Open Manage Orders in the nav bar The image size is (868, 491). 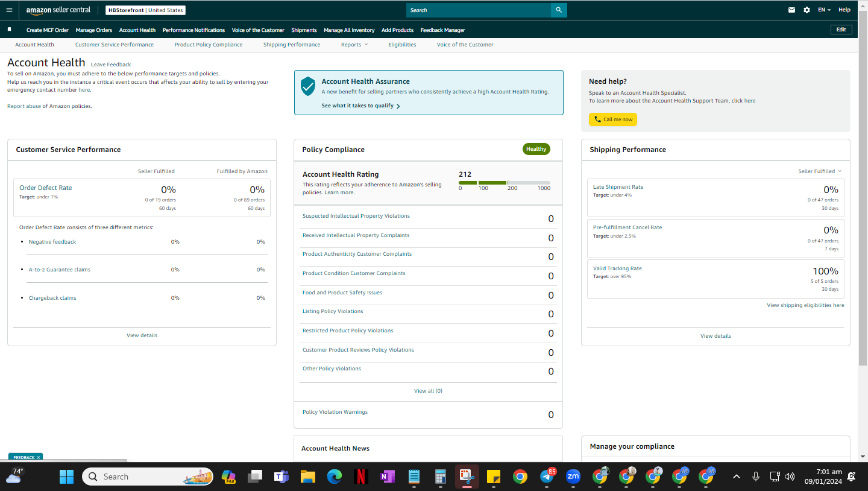pyautogui.click(x=94, y=30)
